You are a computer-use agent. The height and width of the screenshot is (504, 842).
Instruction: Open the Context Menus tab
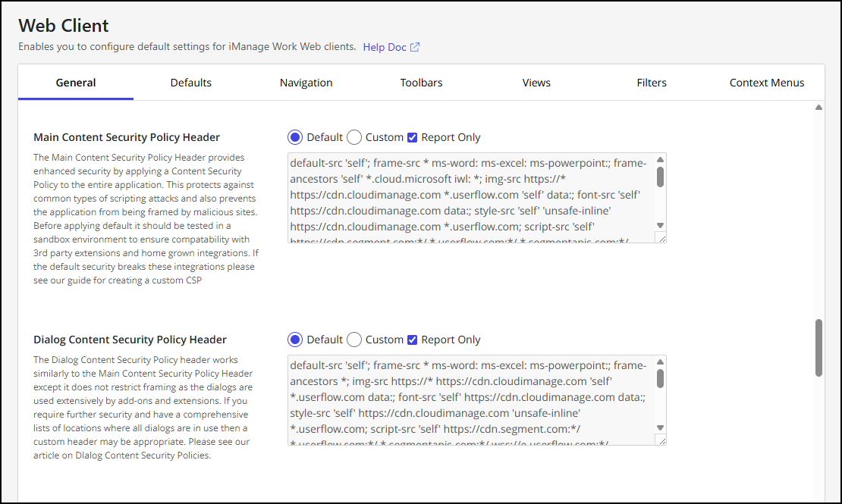766,82
